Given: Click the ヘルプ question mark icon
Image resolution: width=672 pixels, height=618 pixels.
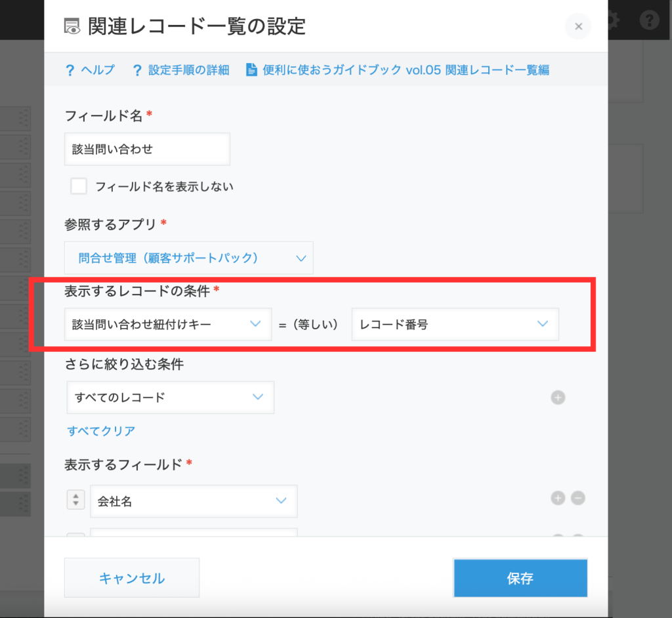Looking at the screenshot, I should point(69,70).
